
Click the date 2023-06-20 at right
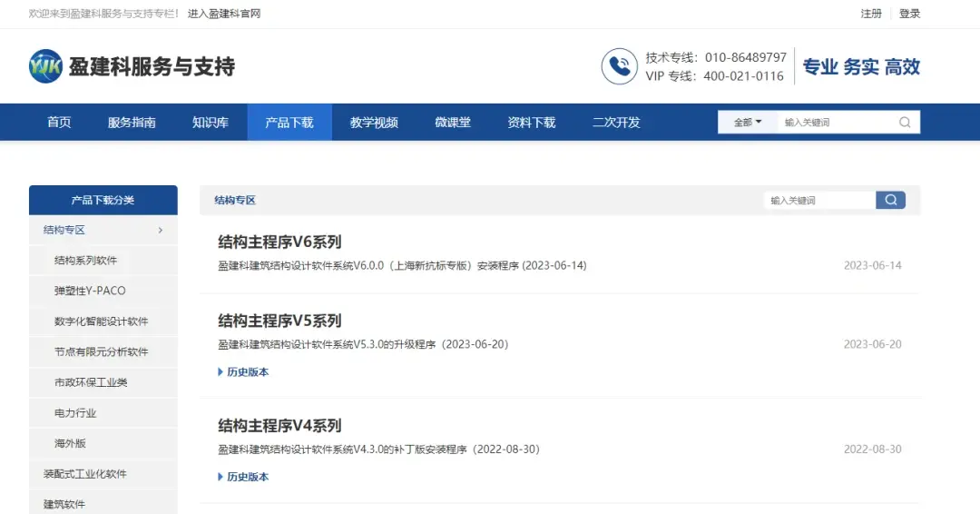[x=873, y=344]
